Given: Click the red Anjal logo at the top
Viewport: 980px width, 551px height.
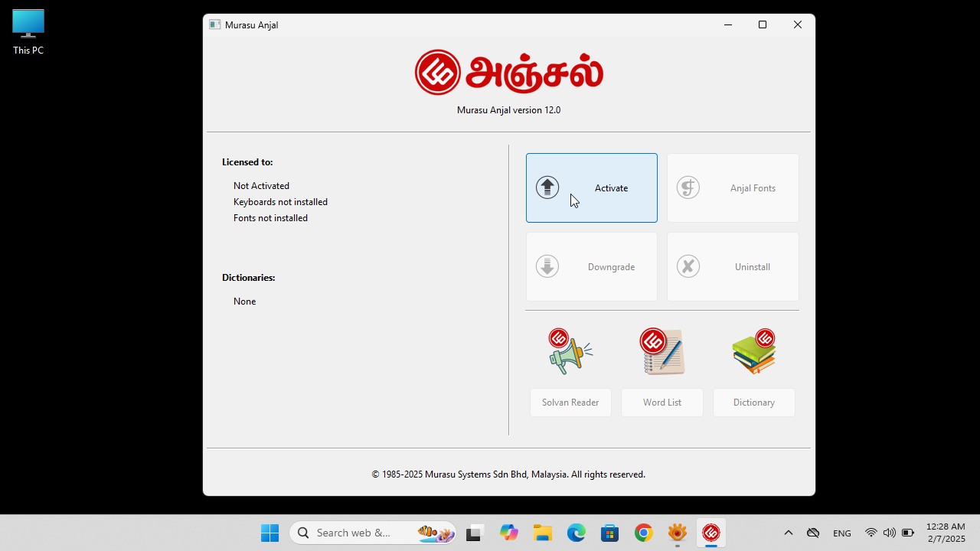Looking at the screenshot, I should pos(437,71).
